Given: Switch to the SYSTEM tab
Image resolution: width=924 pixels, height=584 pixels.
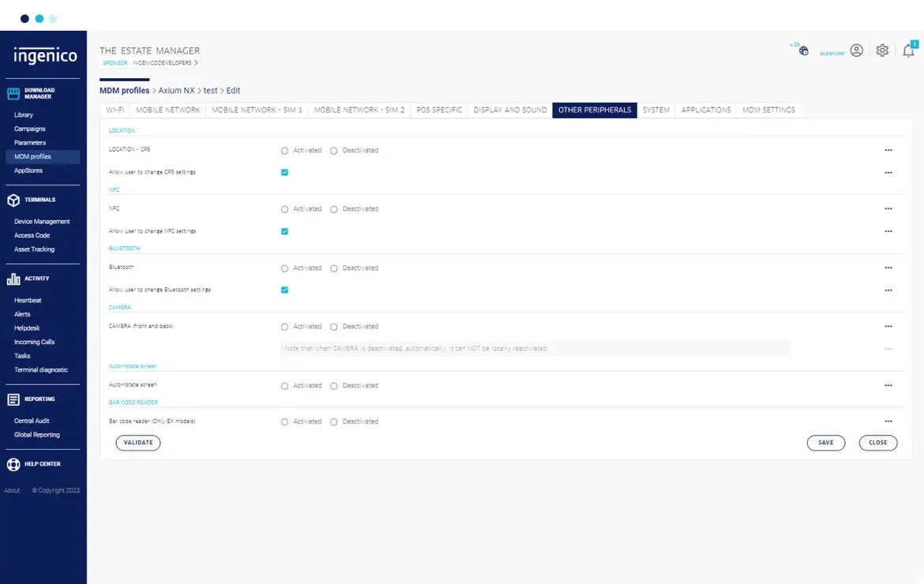Looking at the screenshot, I should (x=655, y=110).
